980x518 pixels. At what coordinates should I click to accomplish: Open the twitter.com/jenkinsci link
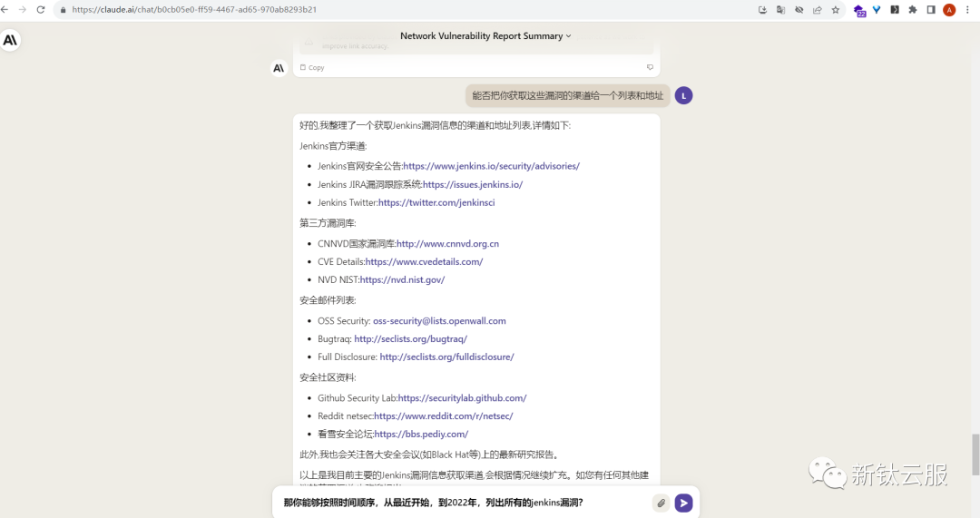click(436, 202)
